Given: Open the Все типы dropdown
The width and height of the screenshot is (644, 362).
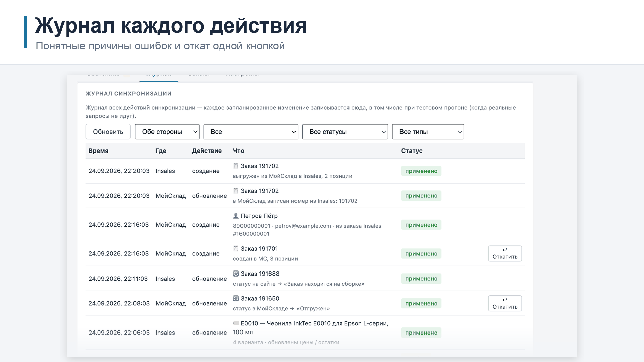Looking at the screenshot, I should (x=428, y=132).
